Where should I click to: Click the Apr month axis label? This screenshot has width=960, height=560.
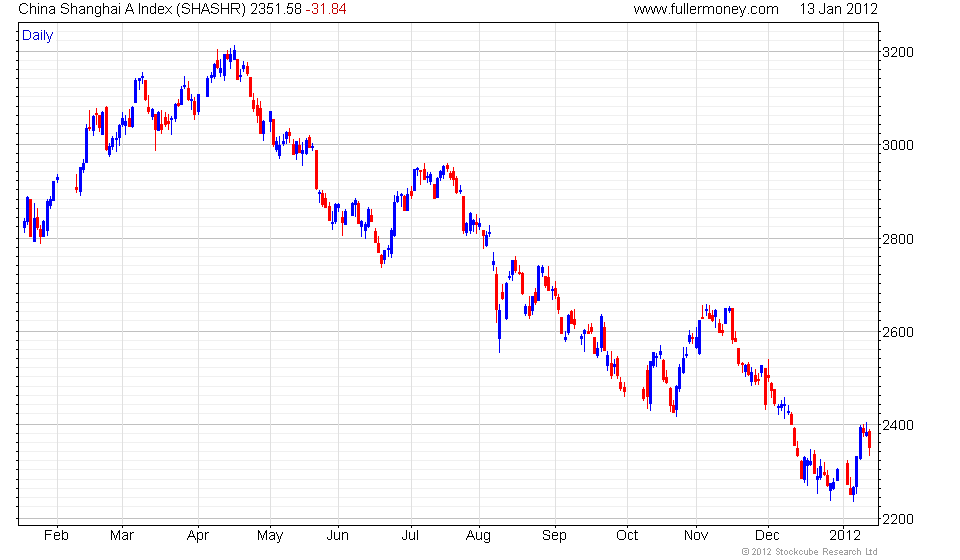198,536
